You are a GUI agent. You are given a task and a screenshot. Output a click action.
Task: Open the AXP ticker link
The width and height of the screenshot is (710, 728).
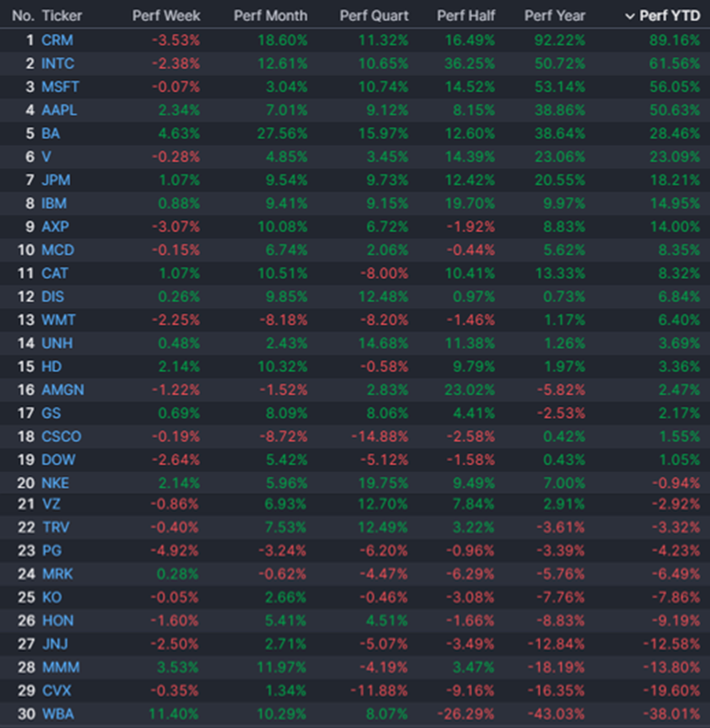pyautogui.click(x=55, y=226)
